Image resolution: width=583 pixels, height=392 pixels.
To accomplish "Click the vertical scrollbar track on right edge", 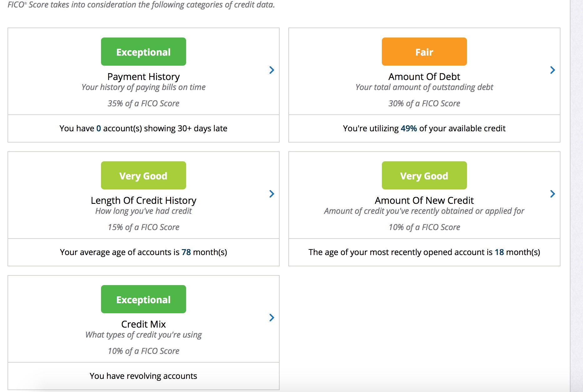I will tap(576, 196).
